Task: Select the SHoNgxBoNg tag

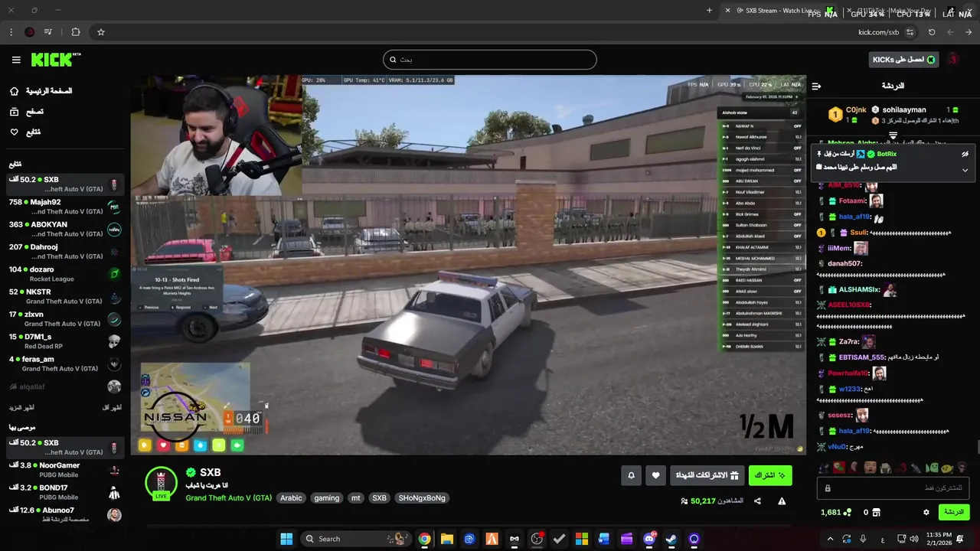Action: coord(421,497)
